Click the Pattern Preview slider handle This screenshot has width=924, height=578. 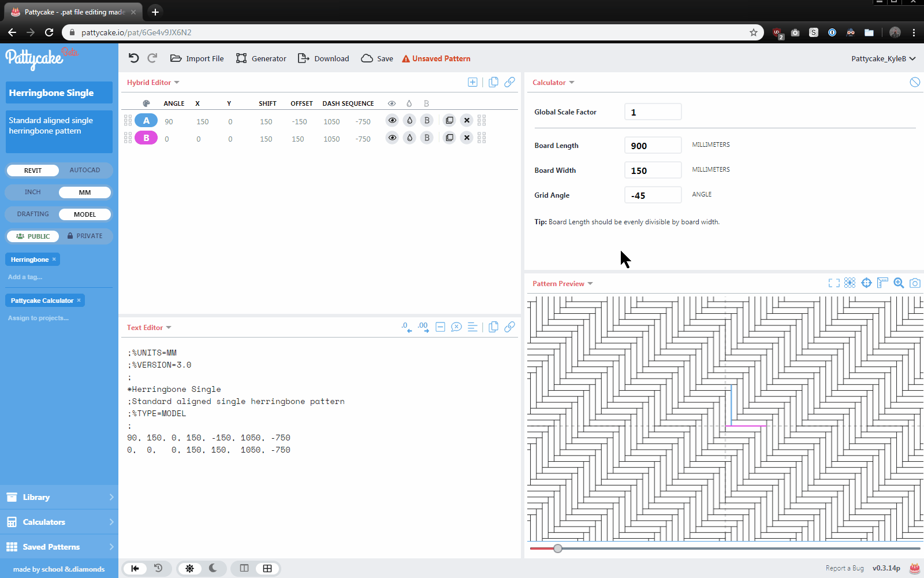coord(557,548)
